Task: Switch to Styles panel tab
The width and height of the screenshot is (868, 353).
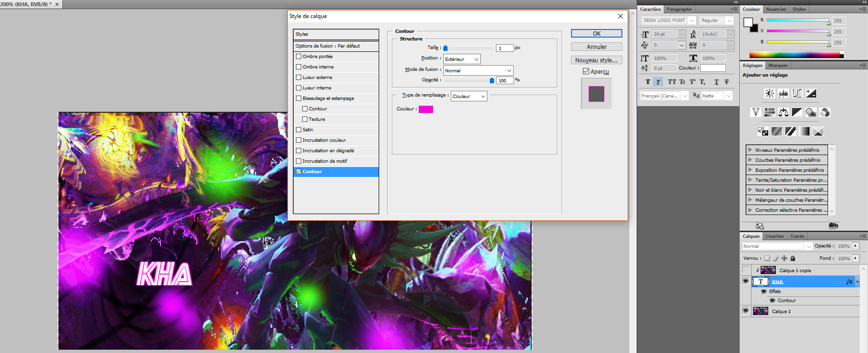Action: [x=799, y=10]
